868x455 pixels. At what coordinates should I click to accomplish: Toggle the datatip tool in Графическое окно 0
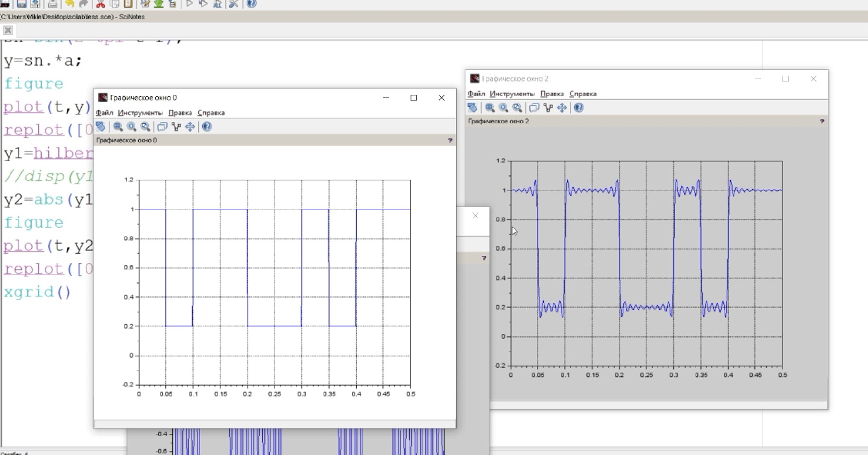pos(176,126)
